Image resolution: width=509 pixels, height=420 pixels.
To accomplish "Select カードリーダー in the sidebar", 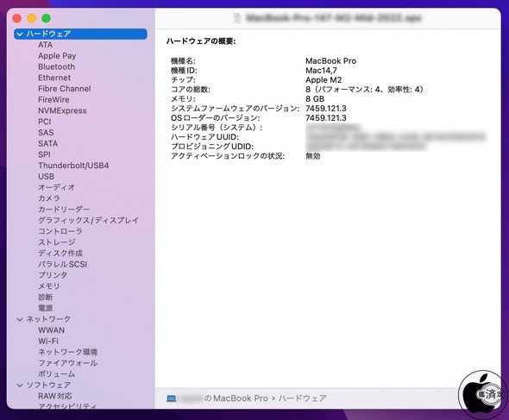I will point(64,210).
